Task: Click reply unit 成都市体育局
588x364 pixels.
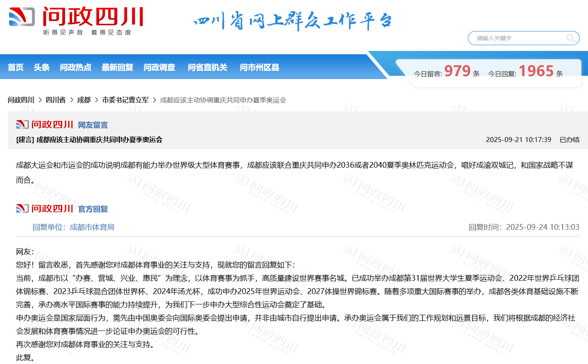Action: (x=92, y=227)
